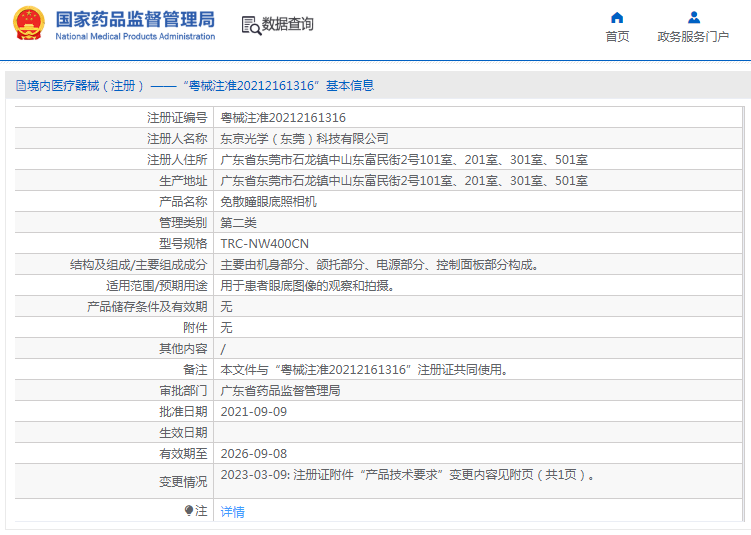
Task: Click the 有效期至 row label
Action: click(183, 454)
